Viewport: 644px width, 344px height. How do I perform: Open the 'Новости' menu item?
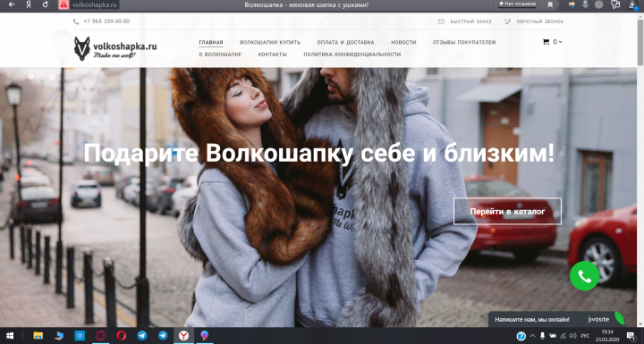click(403, 42)
